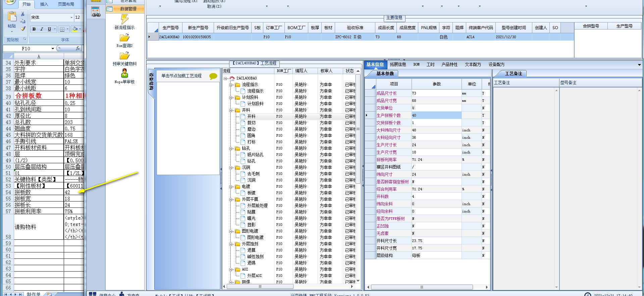Click the 信息中心 icon in status bar

click(93, 294)
